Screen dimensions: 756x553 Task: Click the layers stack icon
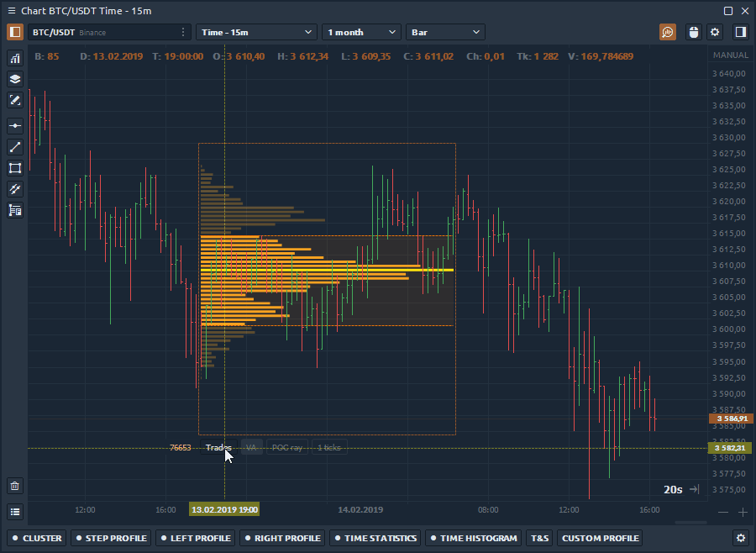(14, 79)
